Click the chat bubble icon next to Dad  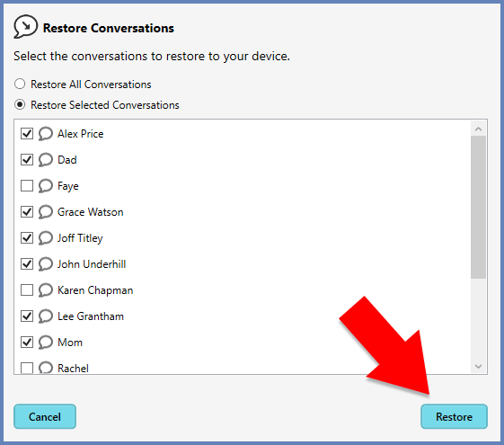46,159
